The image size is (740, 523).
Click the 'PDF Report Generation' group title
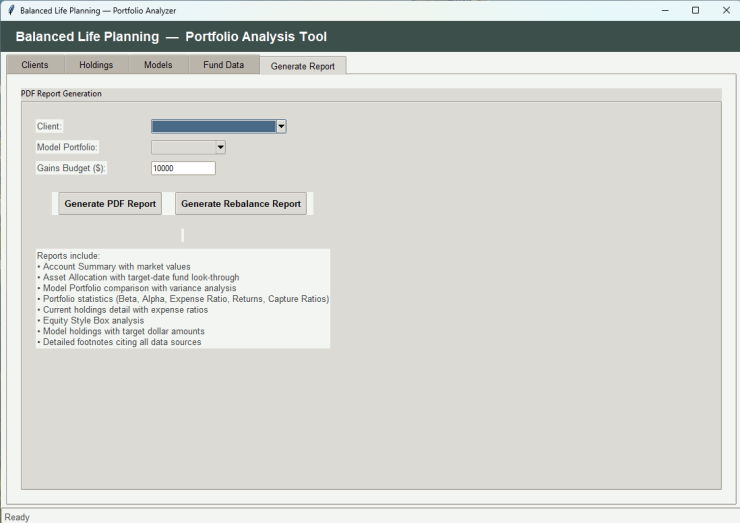click(61, 93)
